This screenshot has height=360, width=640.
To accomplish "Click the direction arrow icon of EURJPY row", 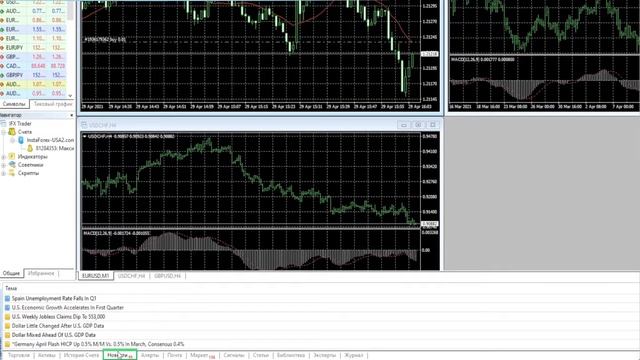I will pos(2,47).
